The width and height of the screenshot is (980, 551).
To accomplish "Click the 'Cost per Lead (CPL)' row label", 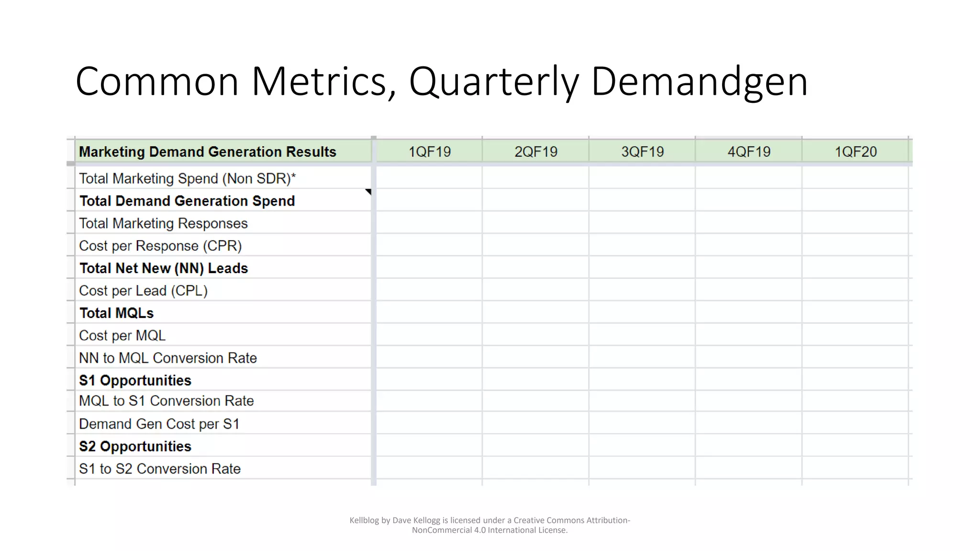I will 143,291.
